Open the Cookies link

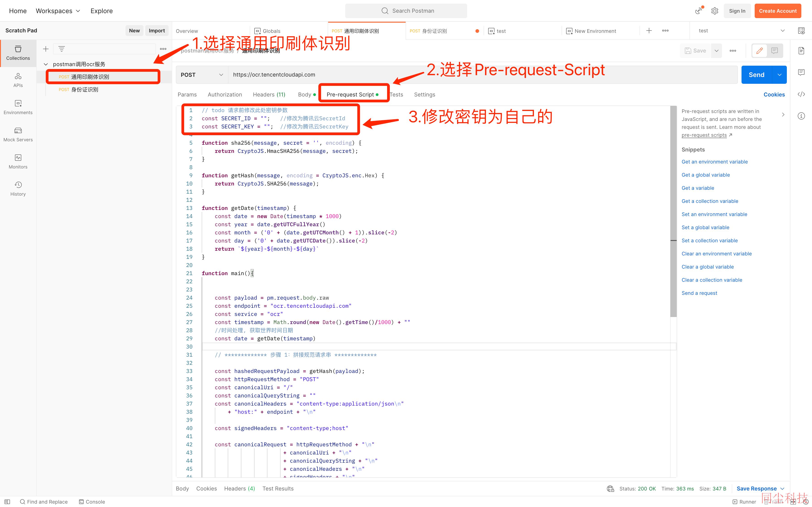(x=774, y=95)
